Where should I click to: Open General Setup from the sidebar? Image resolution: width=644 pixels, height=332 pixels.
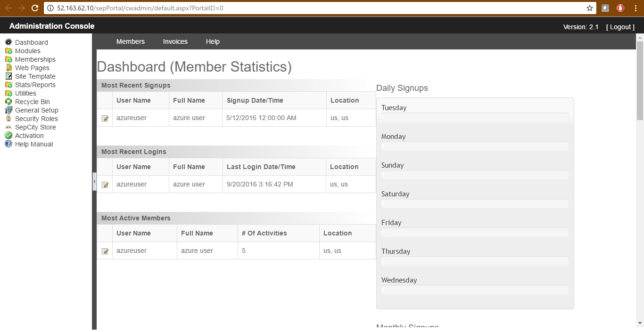click(36, 110)
